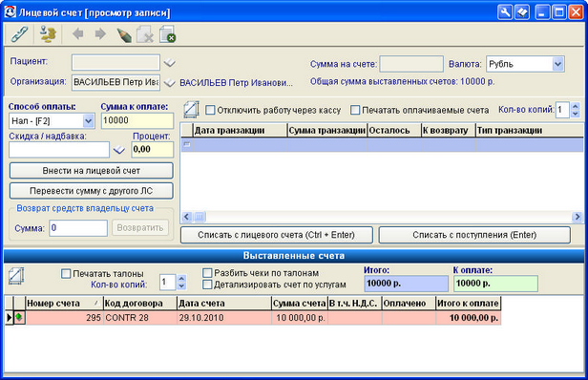Click Итого к оплате column header
Screen dimensions: 588x380
click(468, 303)
